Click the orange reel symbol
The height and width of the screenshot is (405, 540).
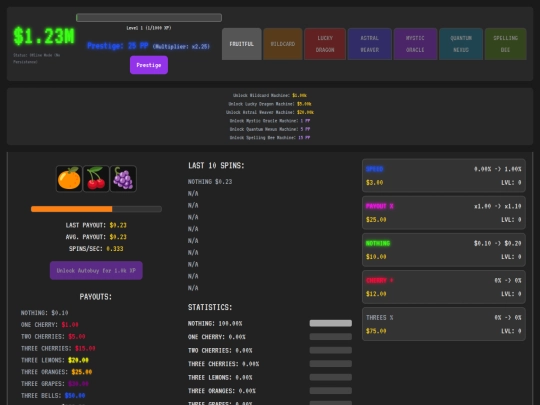(69, 179)
